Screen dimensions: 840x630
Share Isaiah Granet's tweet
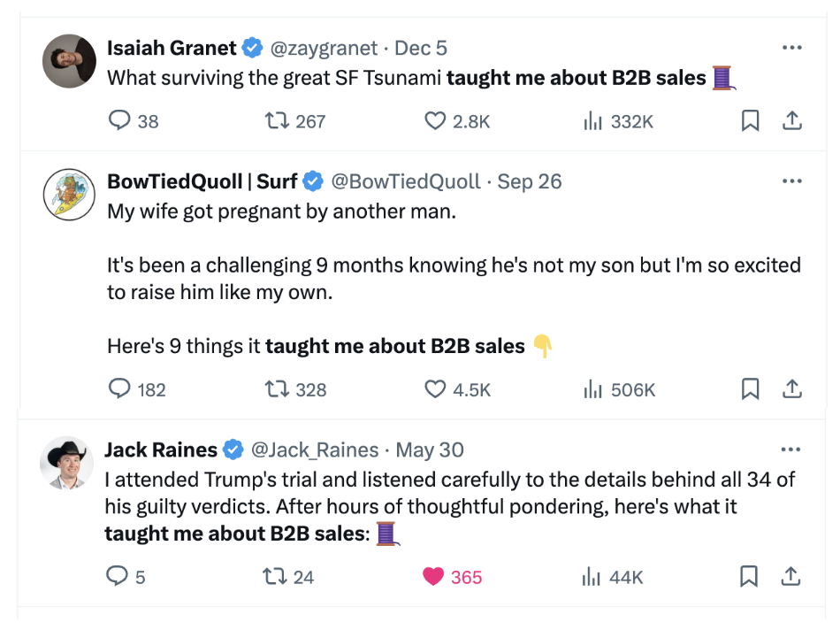click(x=792, y=121)
